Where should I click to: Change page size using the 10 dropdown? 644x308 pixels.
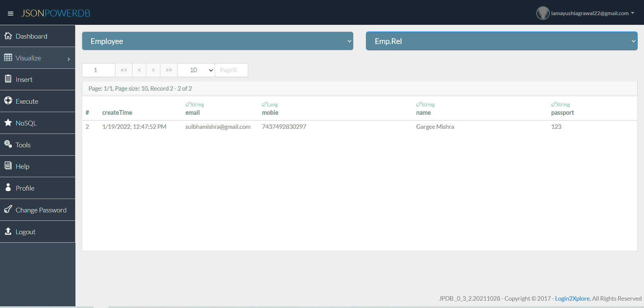pyautogui.click(x=196, y=70)
